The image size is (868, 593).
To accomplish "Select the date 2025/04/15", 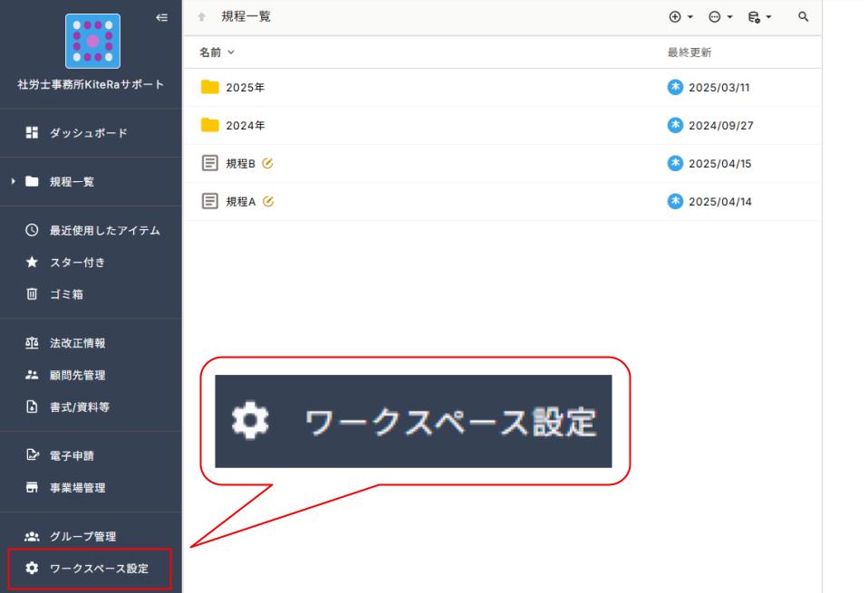I will click(x=720, y=164).
